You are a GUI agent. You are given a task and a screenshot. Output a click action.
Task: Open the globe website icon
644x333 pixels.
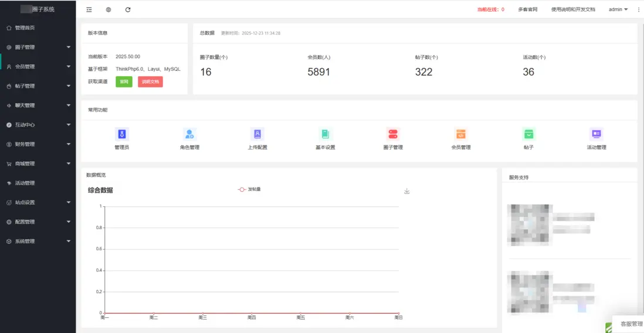coord(109,10)
